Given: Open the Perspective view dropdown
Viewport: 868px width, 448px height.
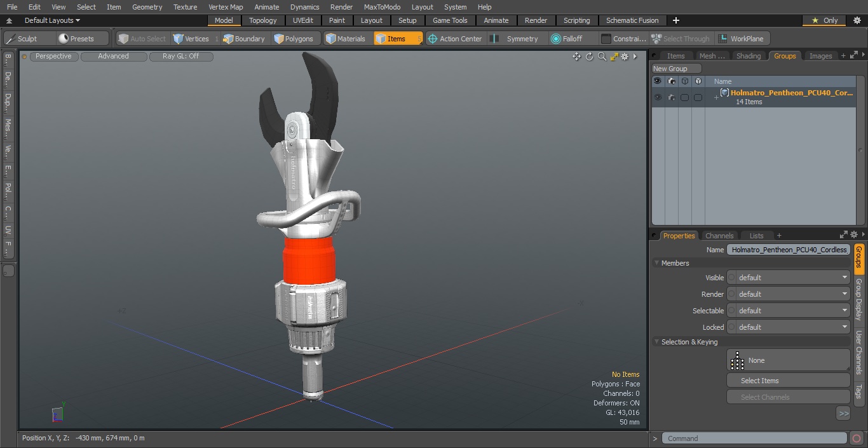Looking at the screenshot, I should tap(54, 57).
